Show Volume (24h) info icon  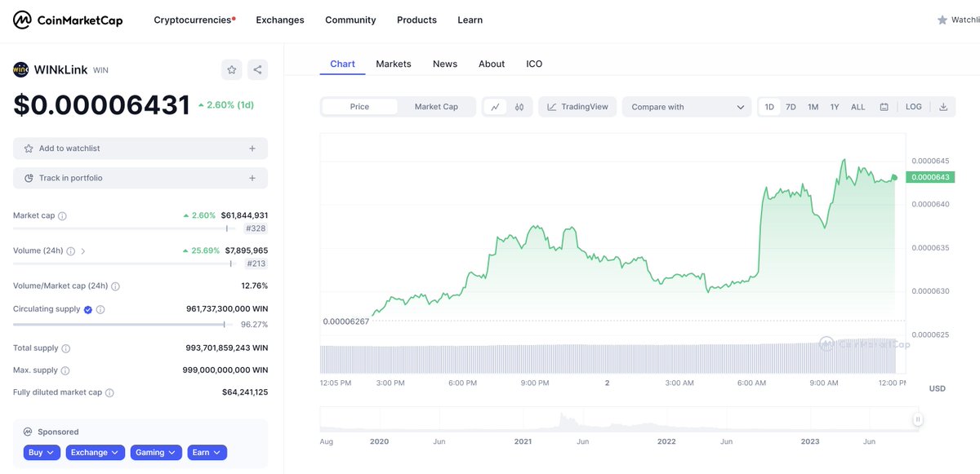(71, 251)
